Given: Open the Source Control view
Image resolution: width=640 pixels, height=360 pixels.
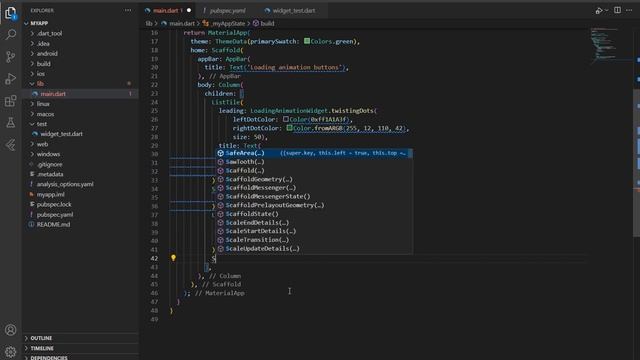Looking at the screenshot, I should coord(11,57).
